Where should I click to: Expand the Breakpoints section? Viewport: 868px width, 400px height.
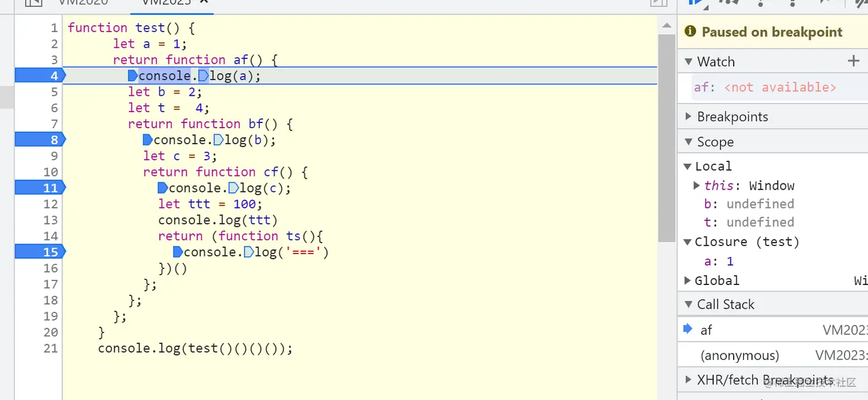pyautogui.click(x=688, y=117)
